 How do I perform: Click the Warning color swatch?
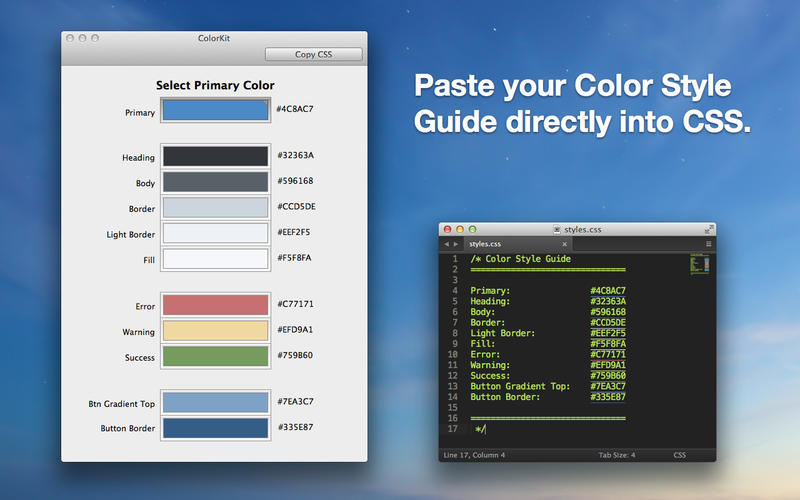215,331
